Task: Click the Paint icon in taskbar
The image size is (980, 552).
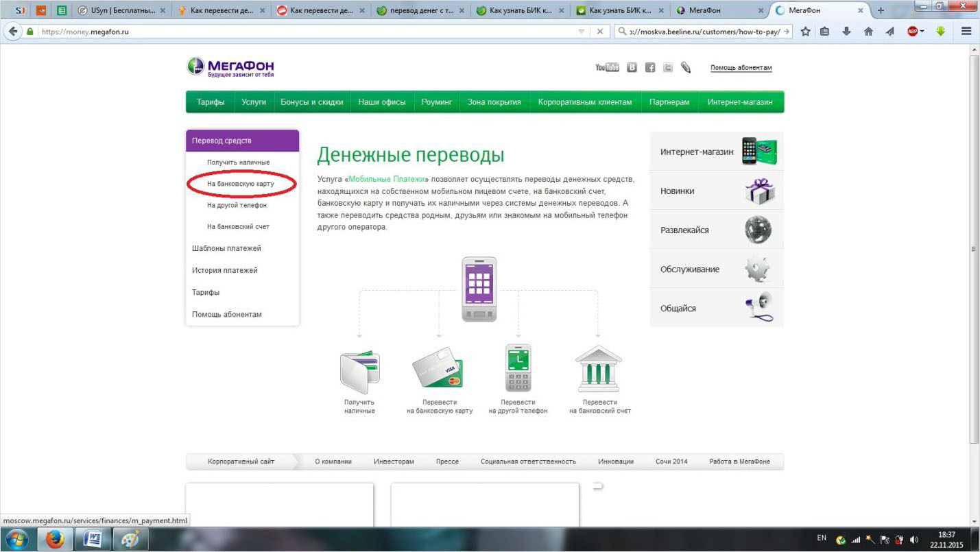Action: [x=130, y=540]
